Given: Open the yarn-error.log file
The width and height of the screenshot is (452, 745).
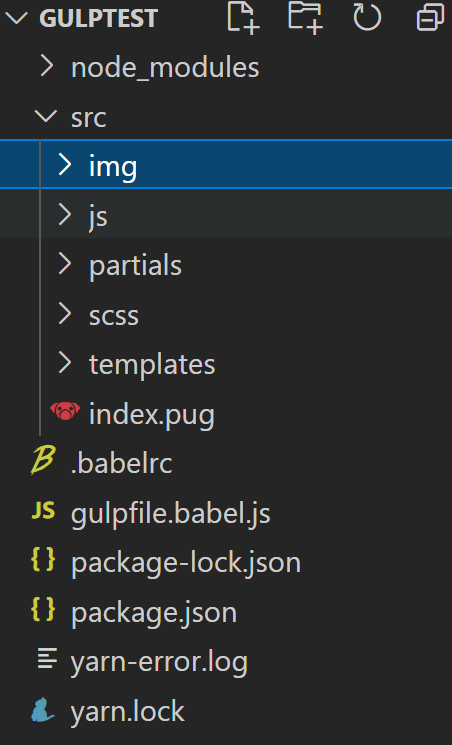Looking at the screenshot, I should click(x=159, y=663).
